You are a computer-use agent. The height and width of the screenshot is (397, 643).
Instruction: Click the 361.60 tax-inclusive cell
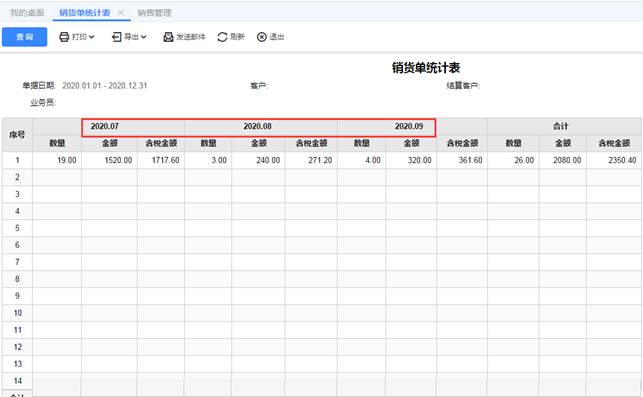(462, 160)
